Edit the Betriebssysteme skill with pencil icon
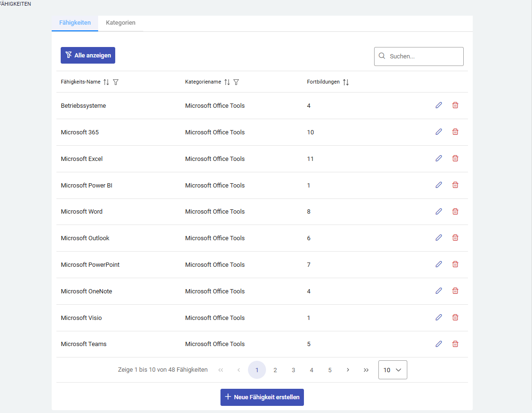The width and height of the screenshot is (532, 413). coord(439,105)
